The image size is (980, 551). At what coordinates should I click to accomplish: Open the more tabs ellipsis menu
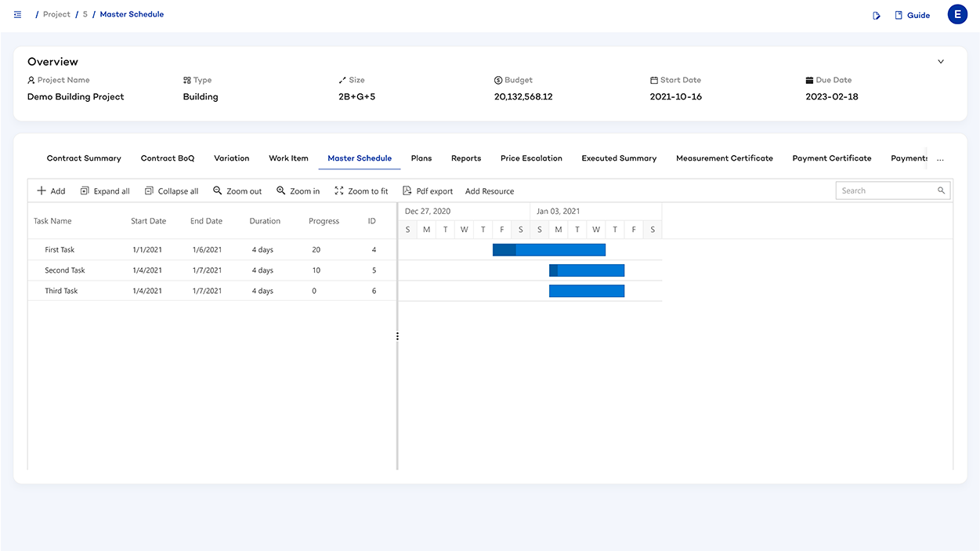(940, 158)
